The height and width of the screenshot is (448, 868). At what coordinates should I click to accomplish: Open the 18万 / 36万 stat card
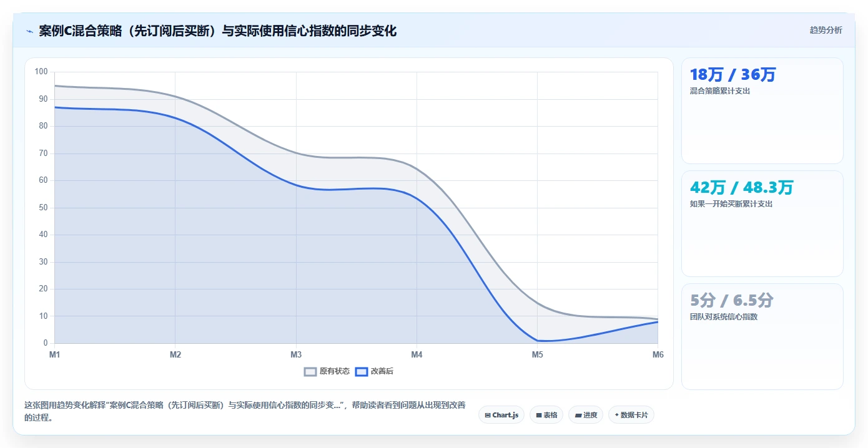[762, 110]
